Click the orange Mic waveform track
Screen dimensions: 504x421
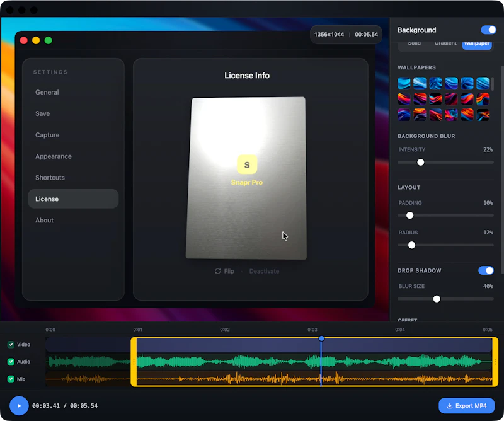pyautogui.click(x=269, y=379)
